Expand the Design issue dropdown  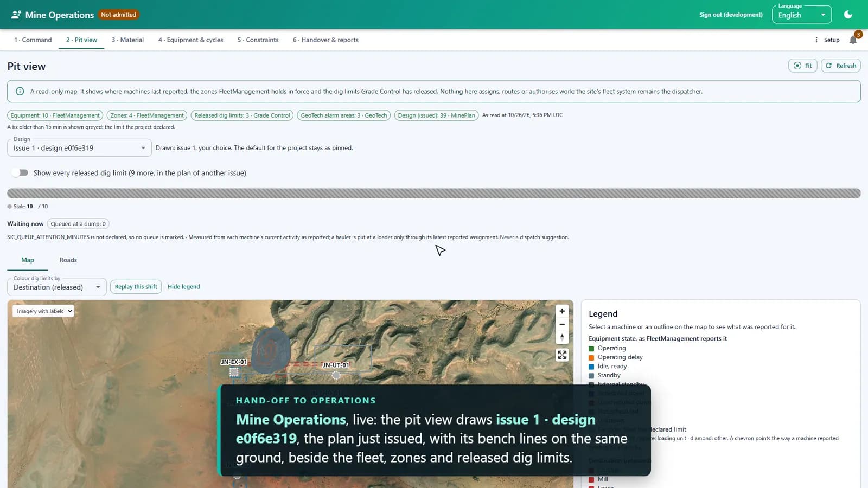point(79,148)
